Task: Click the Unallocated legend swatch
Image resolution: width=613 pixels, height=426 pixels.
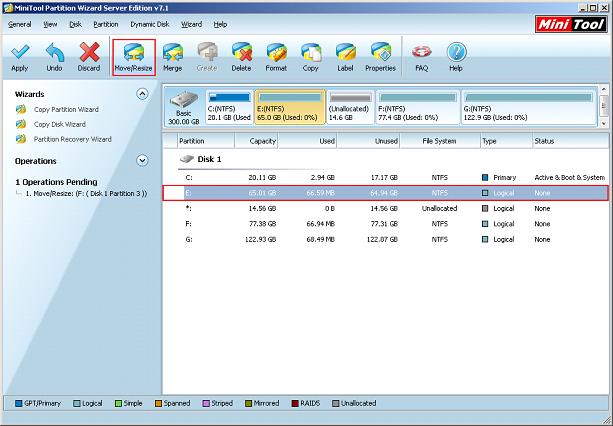Action: pyautogui.click(x=335, y=403)
